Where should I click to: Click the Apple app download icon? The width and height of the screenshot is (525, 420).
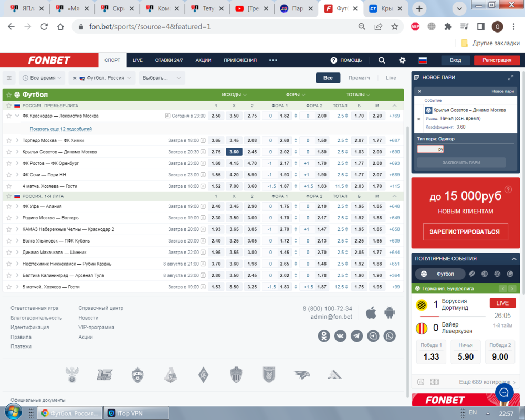click(x=371, y=313)
